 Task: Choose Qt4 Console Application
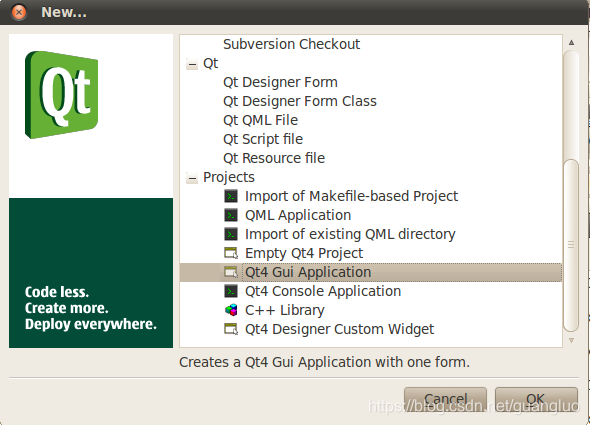323,291
